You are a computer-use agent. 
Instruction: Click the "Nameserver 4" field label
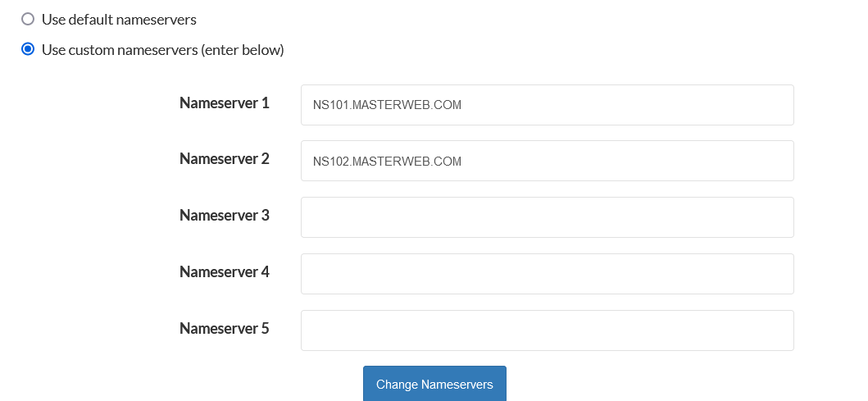point(224,272)
